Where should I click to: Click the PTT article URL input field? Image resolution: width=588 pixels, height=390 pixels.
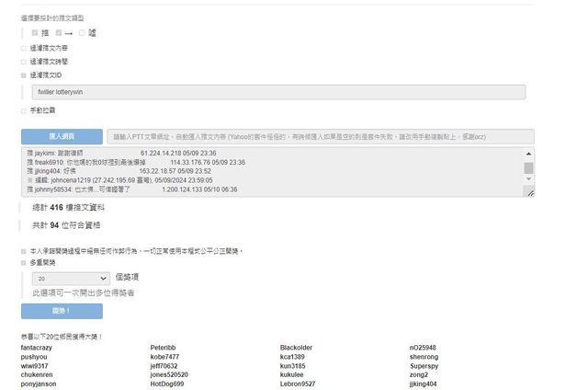click(321, 136)
